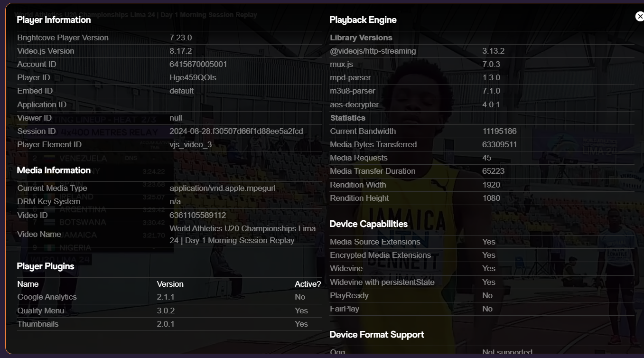The width and height of the screenshot is (644, 358).
Task: Select the Media Transfer Duration label
Action: click(373, 171)
